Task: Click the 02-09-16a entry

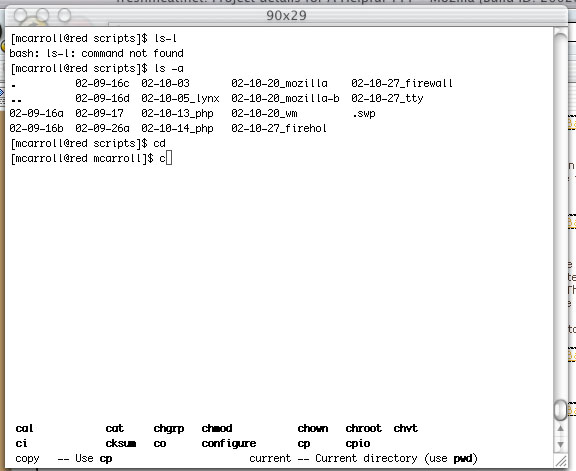Action: point(36,113)
